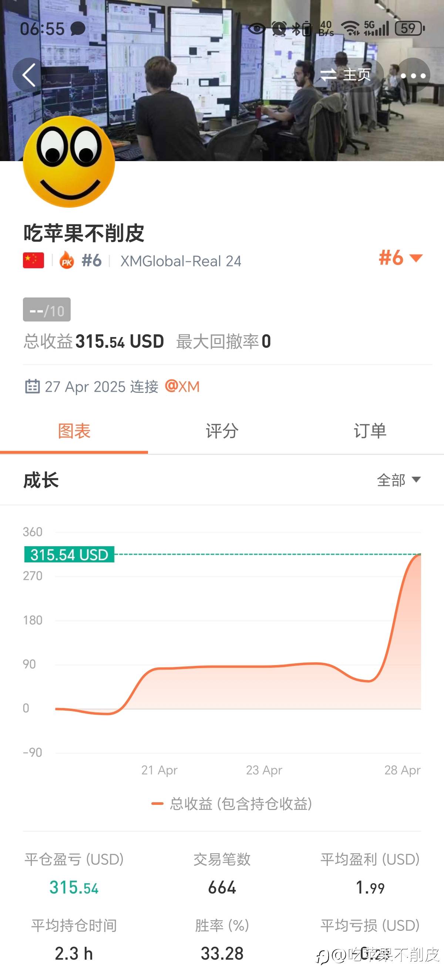Toggle the 总收益 chart legend series
Viewport: 444px width, 980px height.
[232, 804]
